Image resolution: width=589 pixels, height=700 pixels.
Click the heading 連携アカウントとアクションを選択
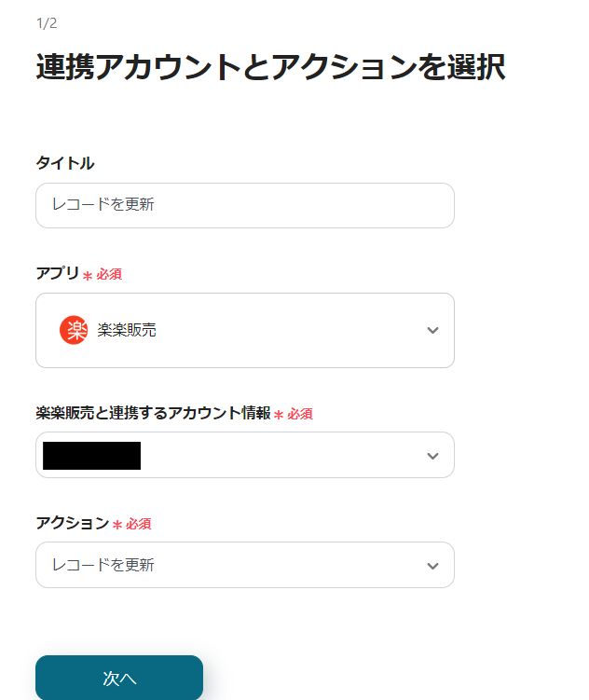270,67
